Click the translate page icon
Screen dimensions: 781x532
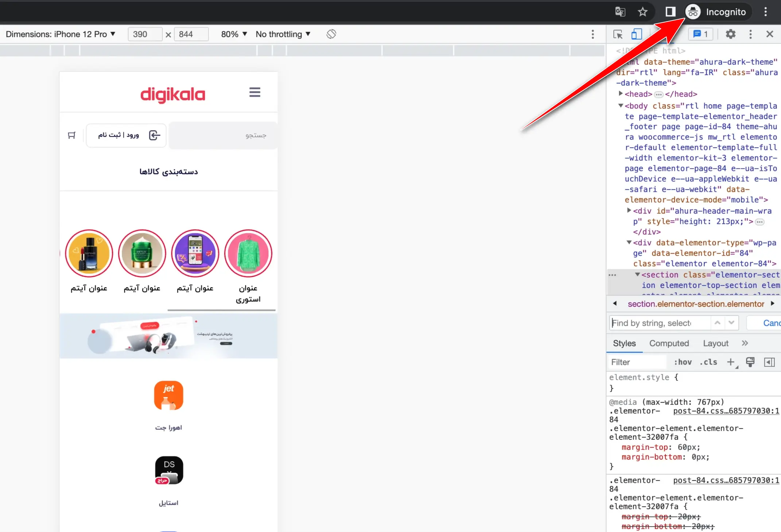[620, 12]
